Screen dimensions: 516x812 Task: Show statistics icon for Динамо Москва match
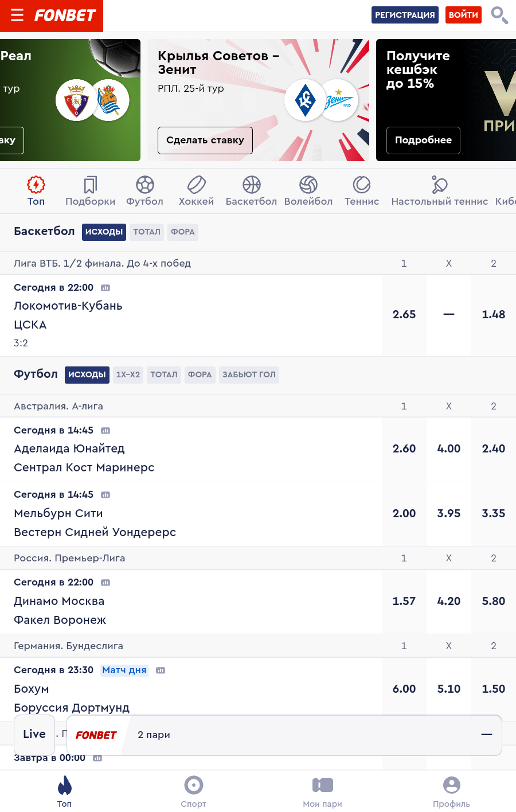point(105,583)
